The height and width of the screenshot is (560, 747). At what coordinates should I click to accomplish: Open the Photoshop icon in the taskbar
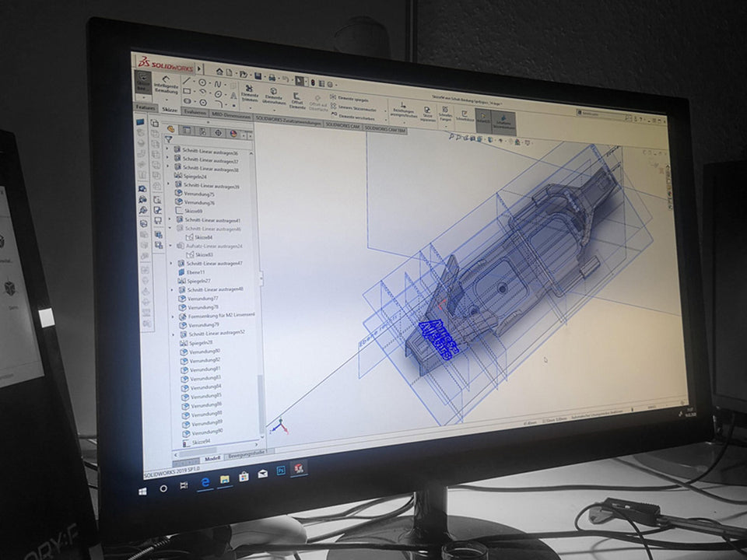point(281,471)
